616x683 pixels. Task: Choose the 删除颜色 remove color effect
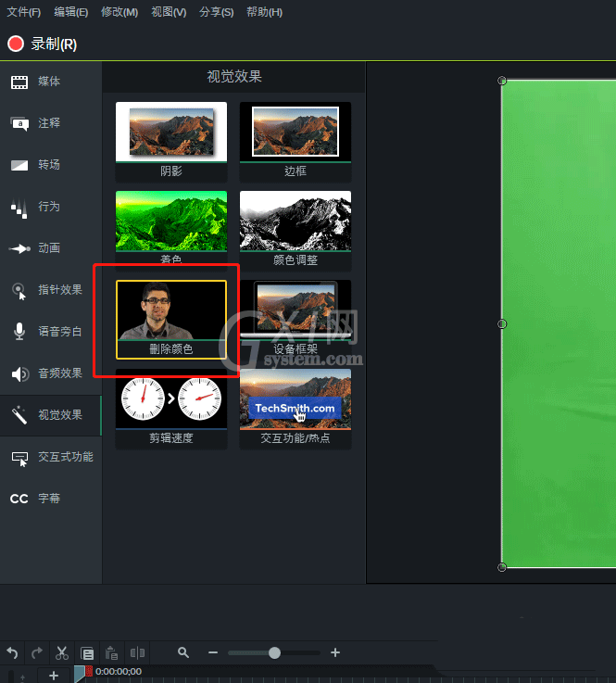171,320
